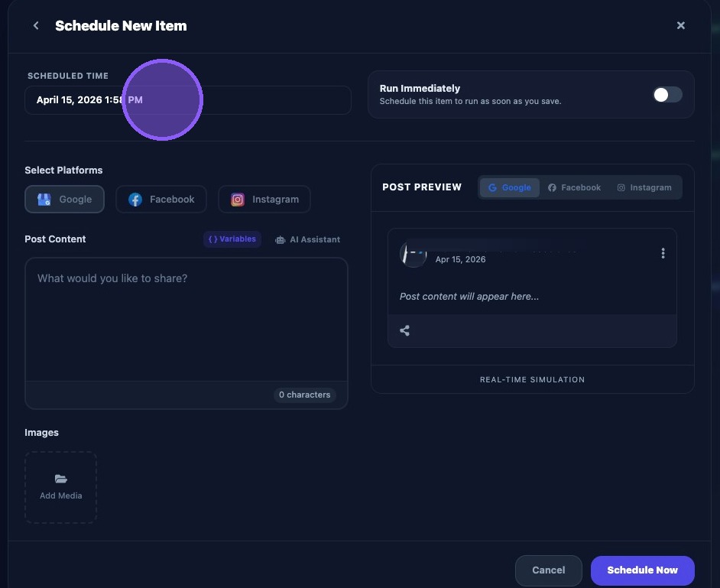This screenshot has width=720, height=588.
Task: Click the profile avatar in post preview
Action: pos(414,254)
